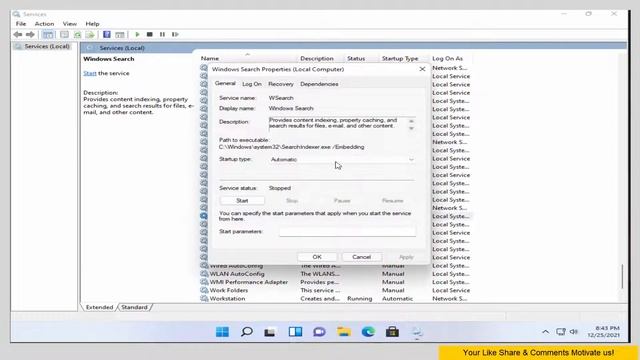Click description box scroll down arrow
The image size is (640, 360).
411,128
